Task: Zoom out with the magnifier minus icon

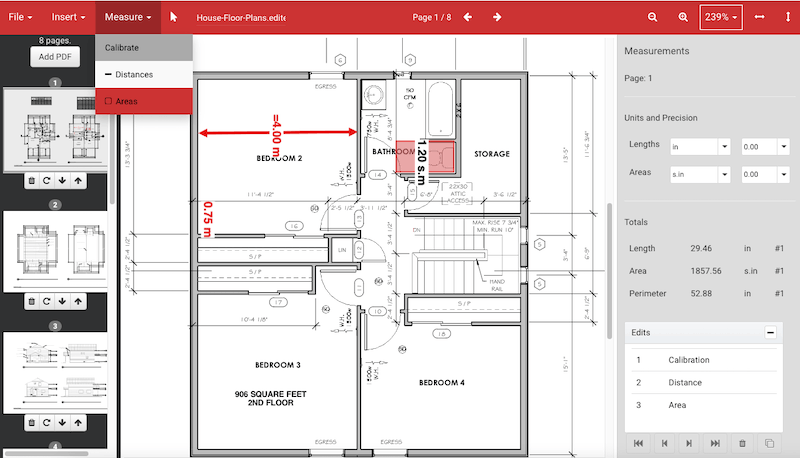Action: coord(652,17)
